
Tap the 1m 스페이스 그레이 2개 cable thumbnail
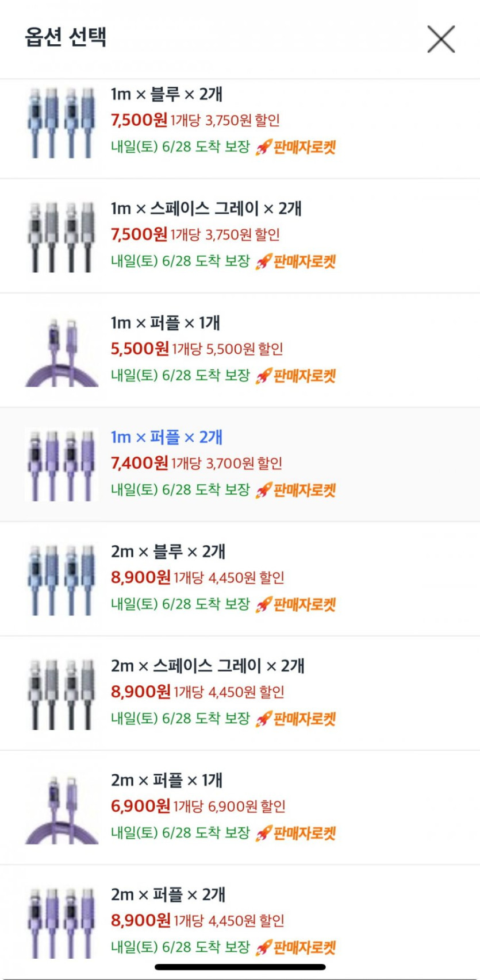tap(62, 236)
